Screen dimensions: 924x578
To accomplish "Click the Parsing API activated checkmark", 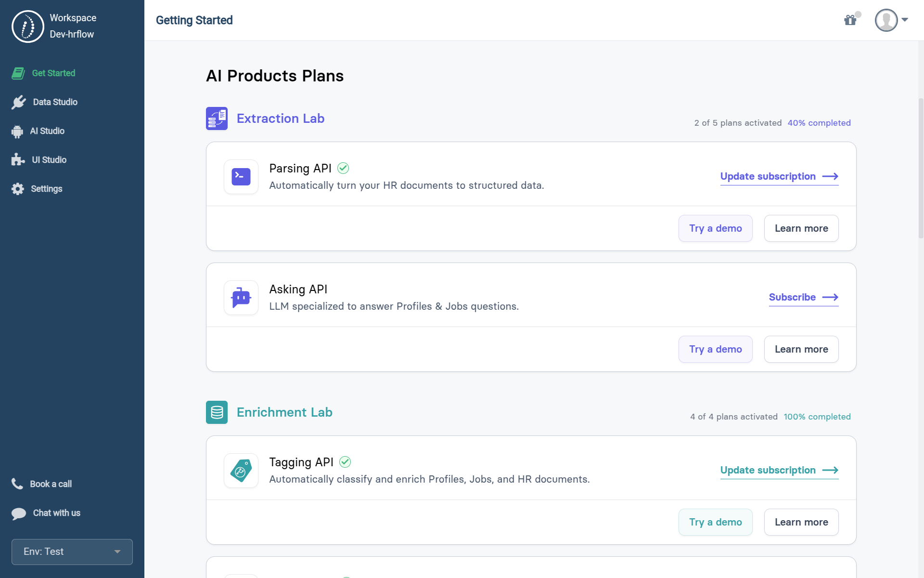I will [x=343, y=168].
